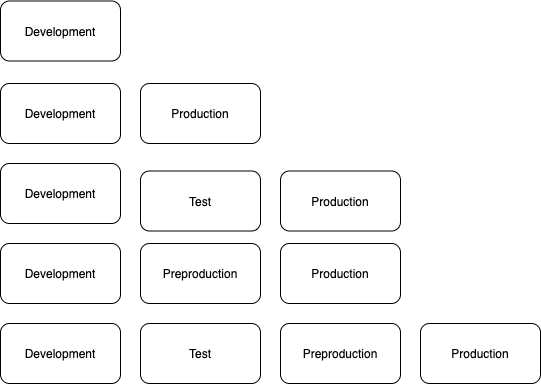Select Production box in the two-stage row

(200, 114)
